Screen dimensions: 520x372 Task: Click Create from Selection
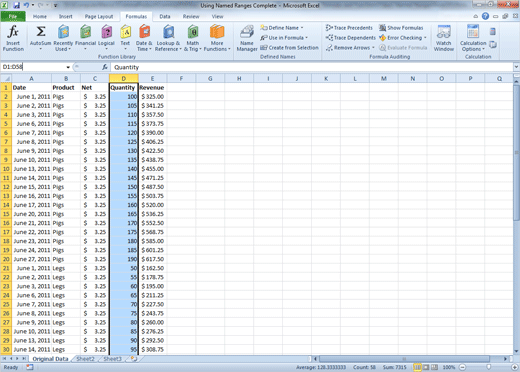click(289, 48)
